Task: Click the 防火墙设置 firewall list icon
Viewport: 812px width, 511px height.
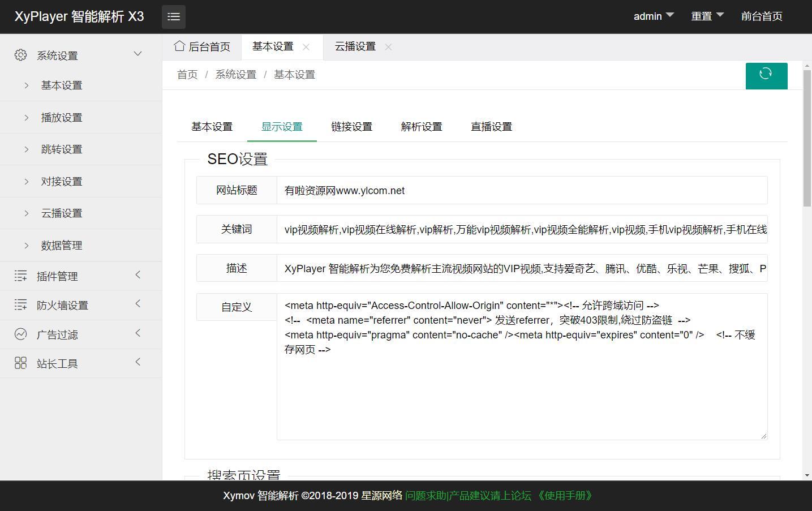Action: pyautogui.click(x=20, y=305)
